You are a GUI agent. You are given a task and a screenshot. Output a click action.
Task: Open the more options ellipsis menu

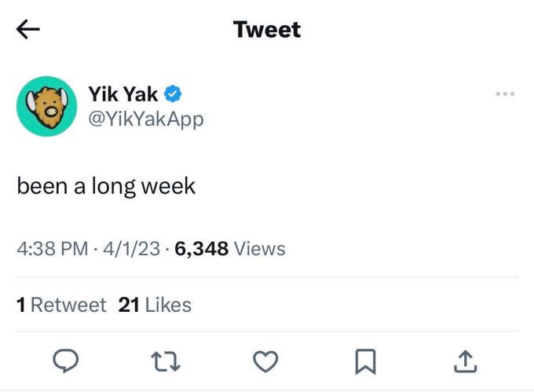pyautogui.click(x=505, y=94)
